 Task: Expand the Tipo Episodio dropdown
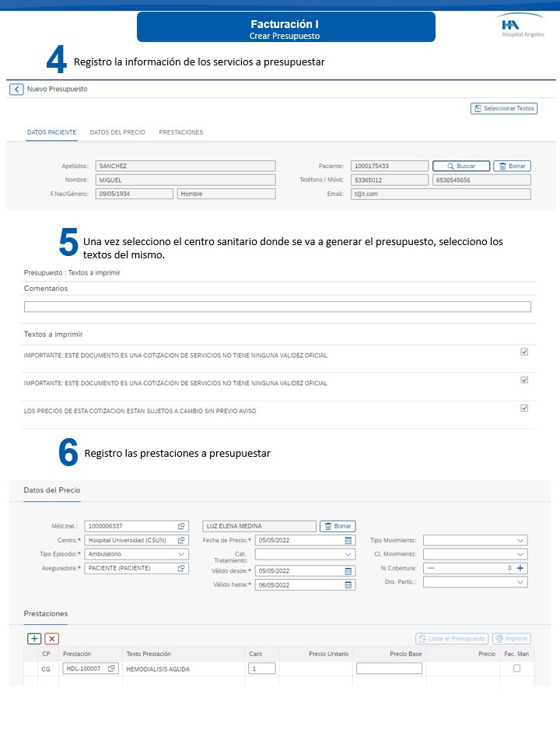tap(181, 554)
